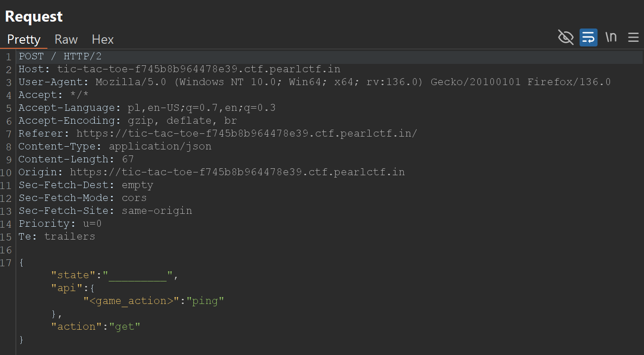Select the Hex view tab
Screen dimensions: 644x355
103,40
